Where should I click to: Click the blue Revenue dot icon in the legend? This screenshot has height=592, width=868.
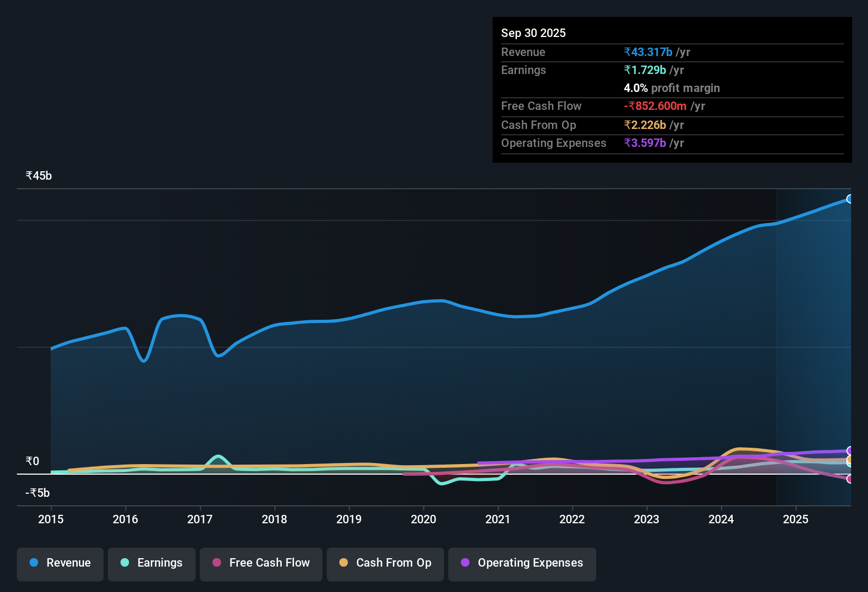tap(33, 562)
